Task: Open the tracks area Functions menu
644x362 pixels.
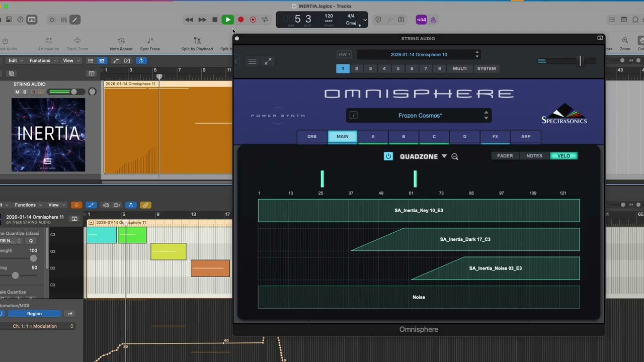Action: coord(42,60)
